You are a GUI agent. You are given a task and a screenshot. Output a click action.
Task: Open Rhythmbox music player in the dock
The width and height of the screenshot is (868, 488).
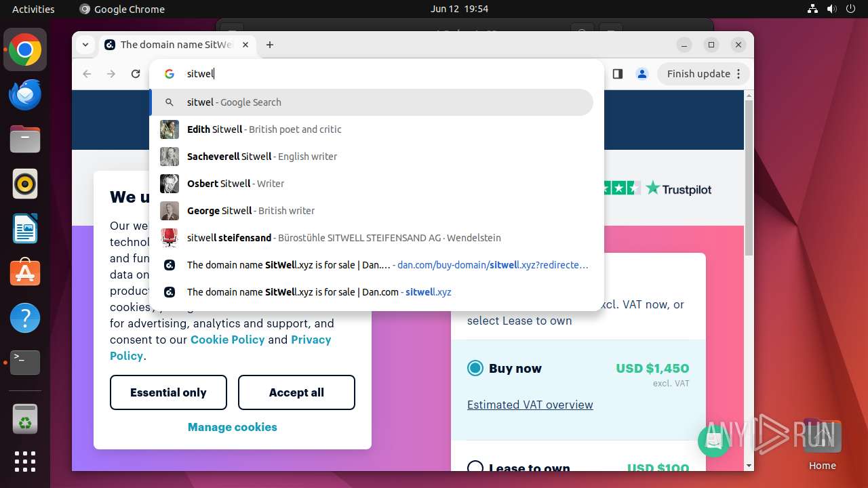click(x=25, y=184)
